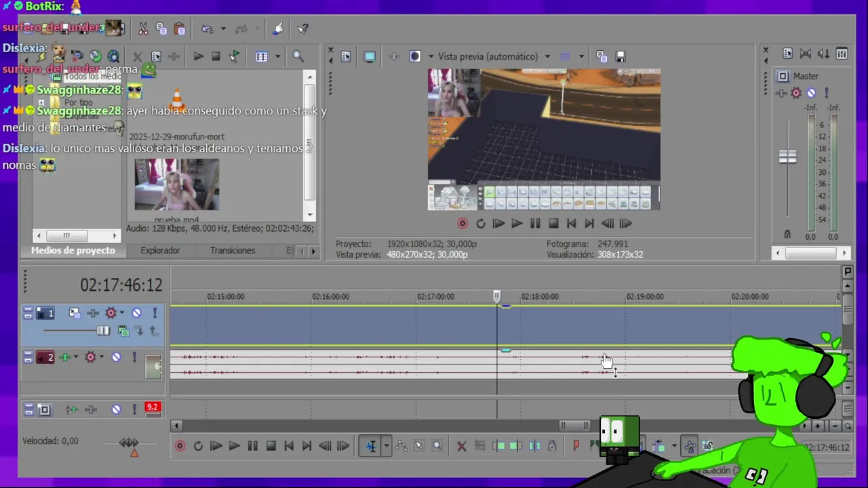Mute the Master bus
This screenshot has height=488, width=868.
[811, 93]
